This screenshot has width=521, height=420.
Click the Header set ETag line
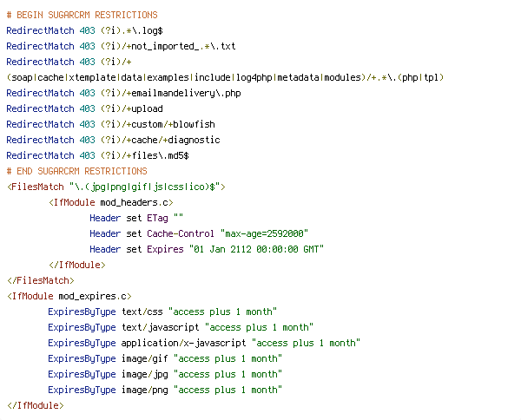tap(136, 218)
